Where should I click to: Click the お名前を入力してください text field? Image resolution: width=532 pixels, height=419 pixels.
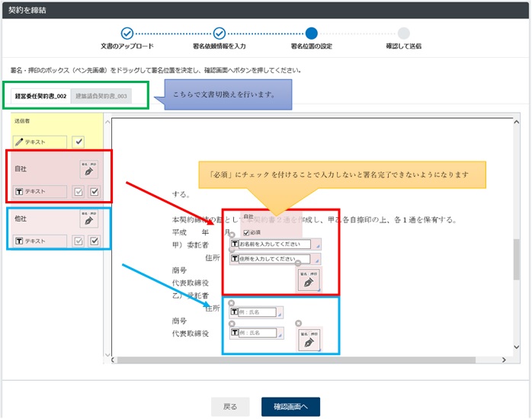tap(274, 245)
